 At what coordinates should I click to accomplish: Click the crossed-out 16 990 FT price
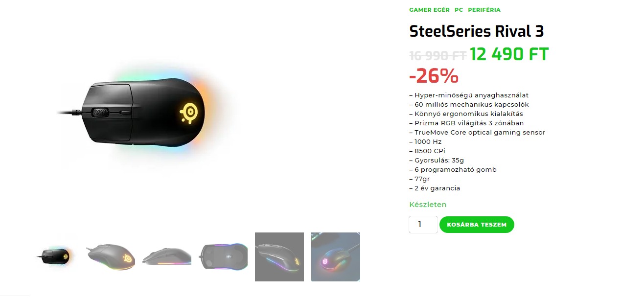click(437, 55)
